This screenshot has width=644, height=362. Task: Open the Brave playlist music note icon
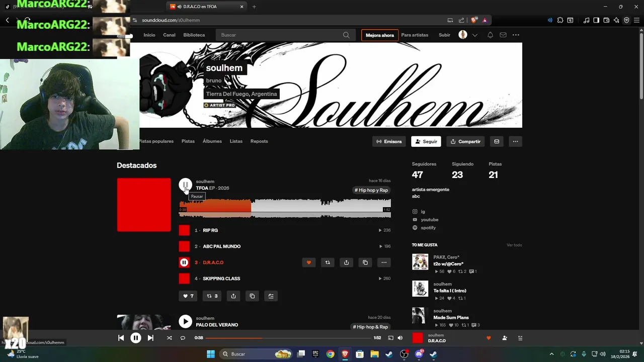tap(586, 20)
